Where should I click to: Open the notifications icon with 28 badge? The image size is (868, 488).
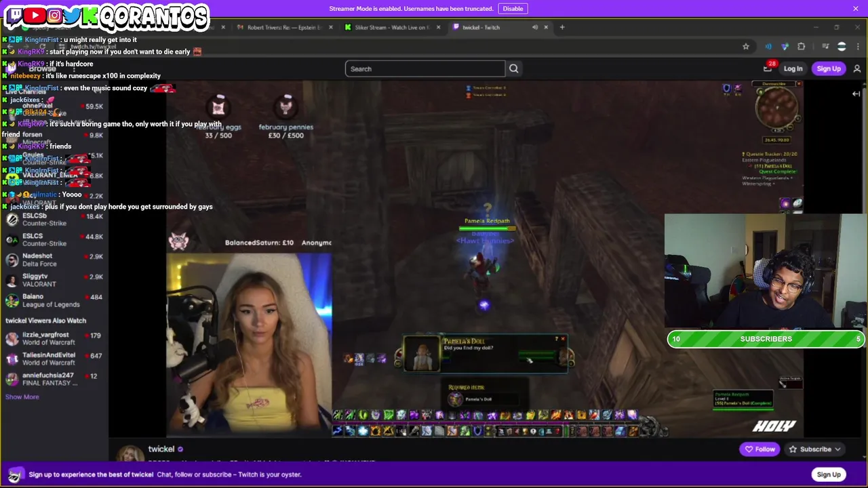pos(768,68)
